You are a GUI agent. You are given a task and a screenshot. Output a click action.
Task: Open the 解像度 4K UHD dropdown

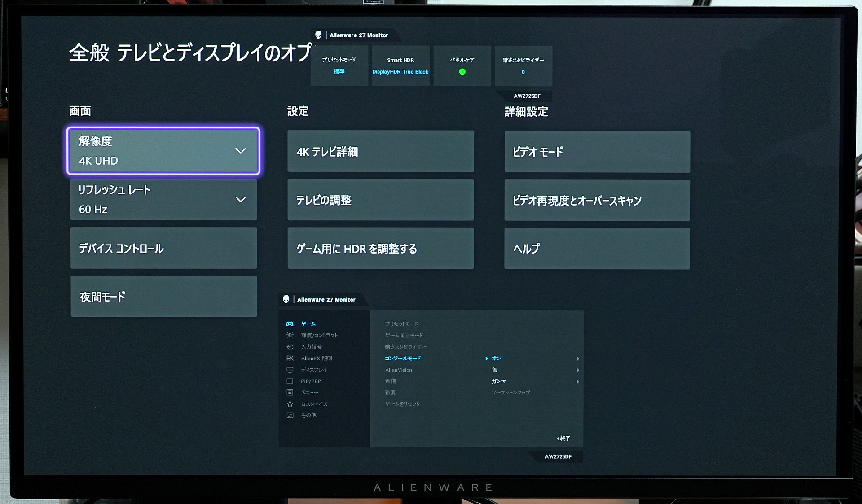163,151
